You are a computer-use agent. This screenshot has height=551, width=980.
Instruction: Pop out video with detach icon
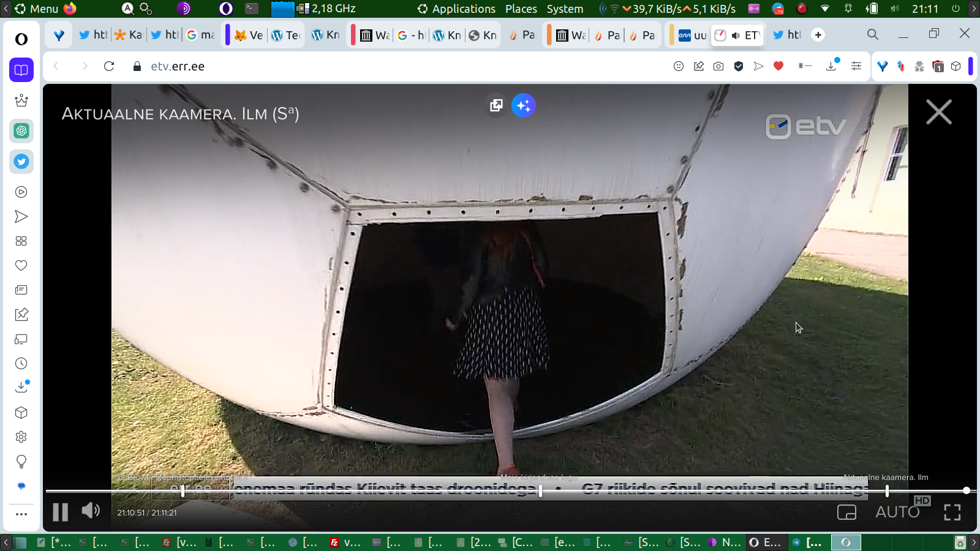tap(496, 105)
